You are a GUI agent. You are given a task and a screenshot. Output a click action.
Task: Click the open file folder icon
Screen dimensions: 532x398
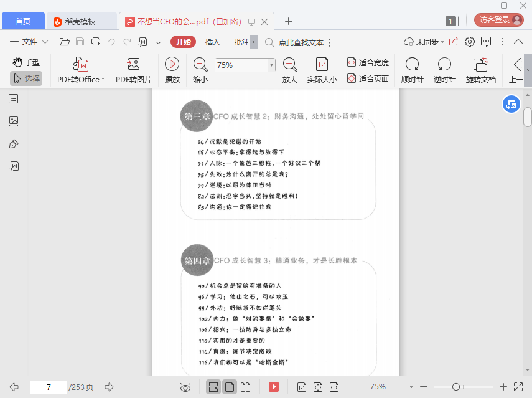click(x=65, y=42)
